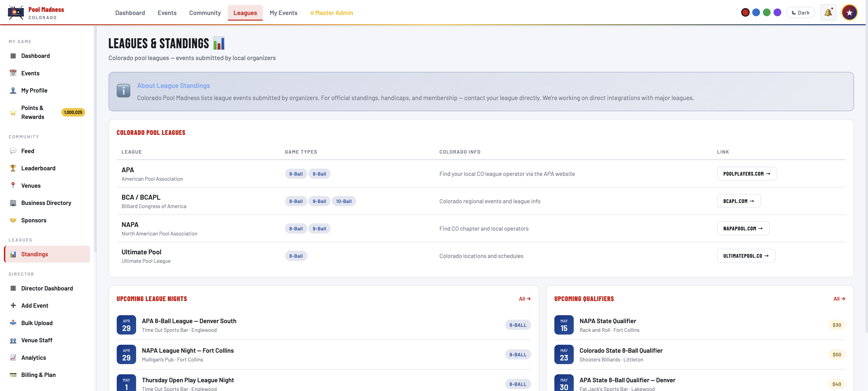Click the Apr 29 date badge for APA 8-Ball League

(126, 325)
